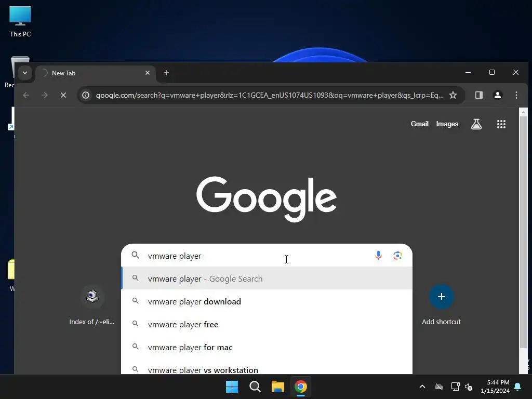Select 'vmware player for mac' suggestion
Image resolution: width=532 pixels, height=399 pixels.
267,347
